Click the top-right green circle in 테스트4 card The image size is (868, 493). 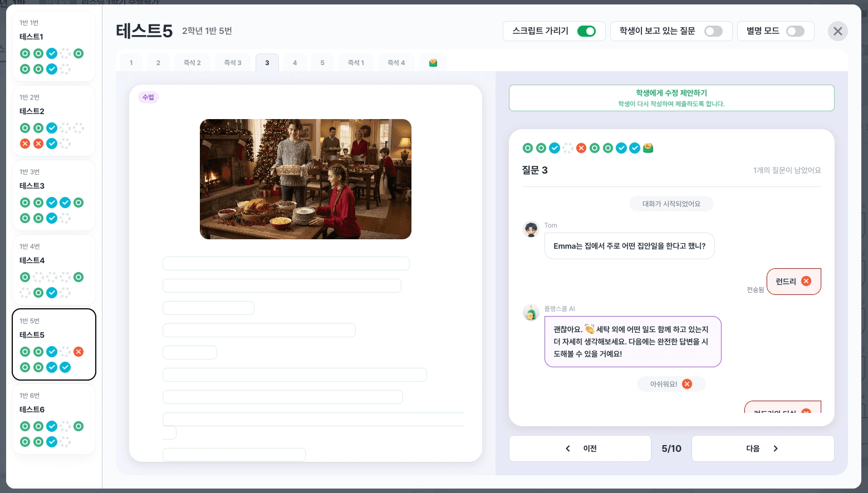coord(79,277)
